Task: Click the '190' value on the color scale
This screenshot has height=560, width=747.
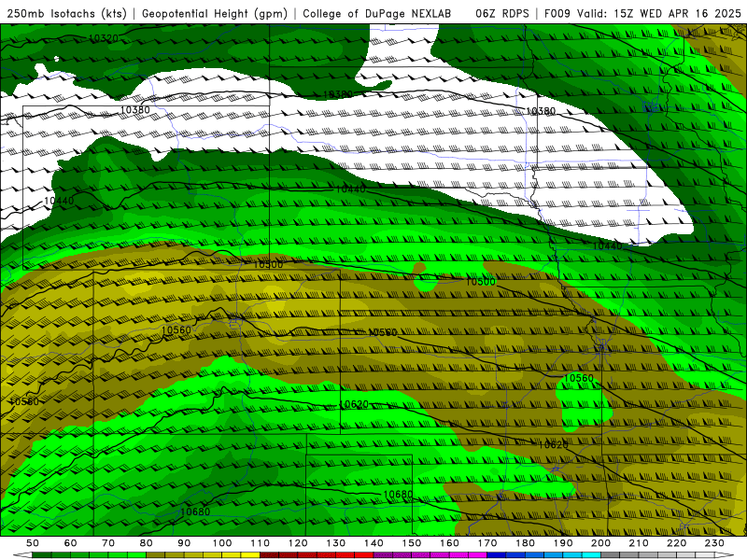Action: click(x=563, y=543)
